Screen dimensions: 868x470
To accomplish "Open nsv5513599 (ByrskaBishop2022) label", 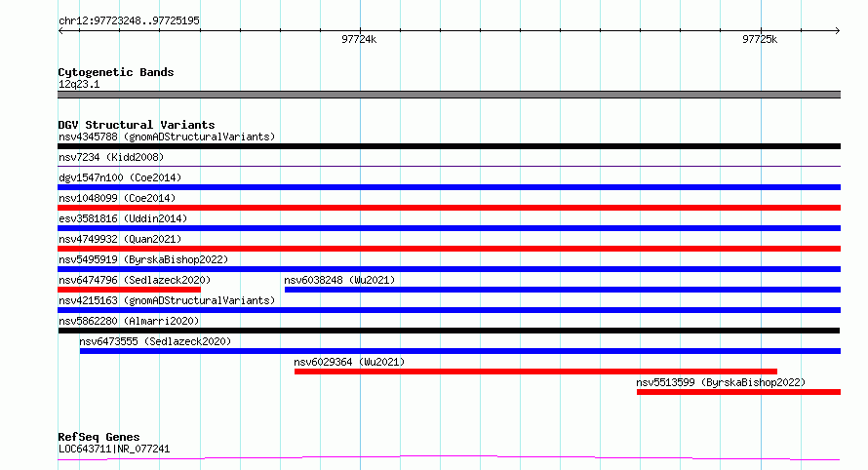I will click(x=721, y=382).
